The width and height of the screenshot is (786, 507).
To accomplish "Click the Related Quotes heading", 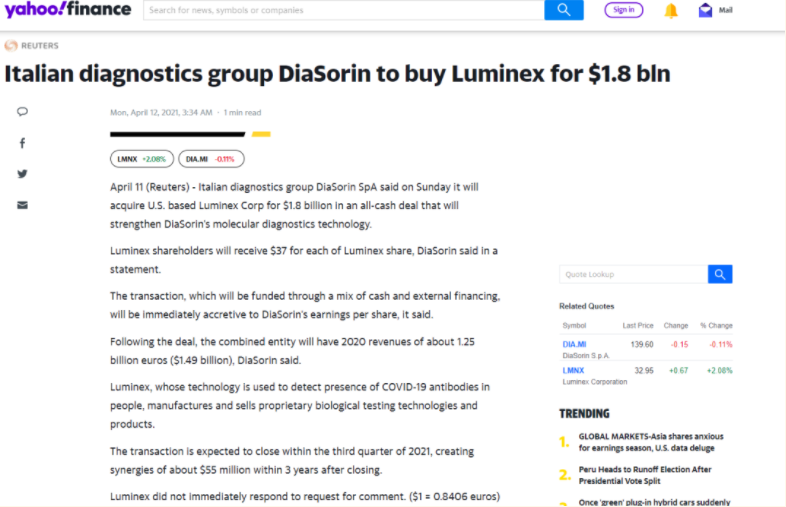I will pos(586,306).
